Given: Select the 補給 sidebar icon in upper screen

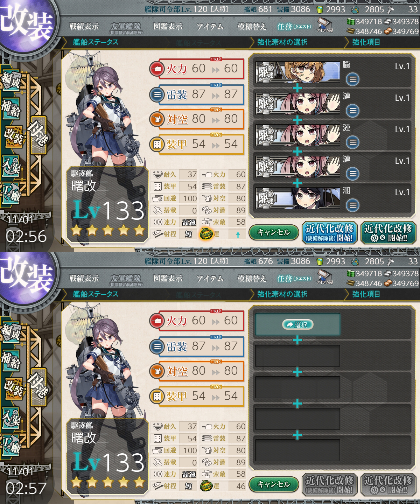Looking at the screenshot, I should point(10,108).
